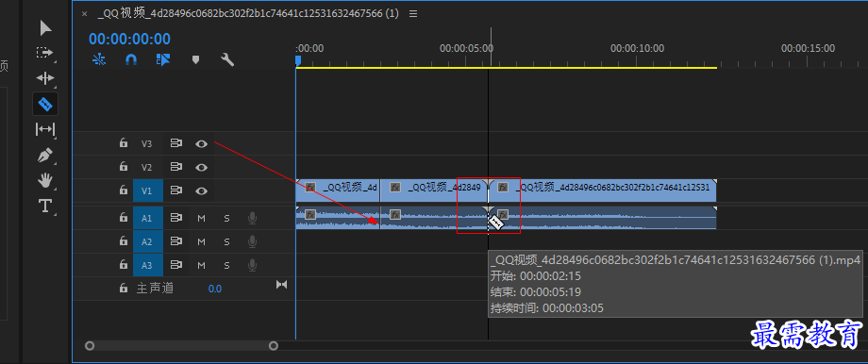Screen dimensions: 868x364
Task: Toggle lock on track V3
Action: point(123,143)
